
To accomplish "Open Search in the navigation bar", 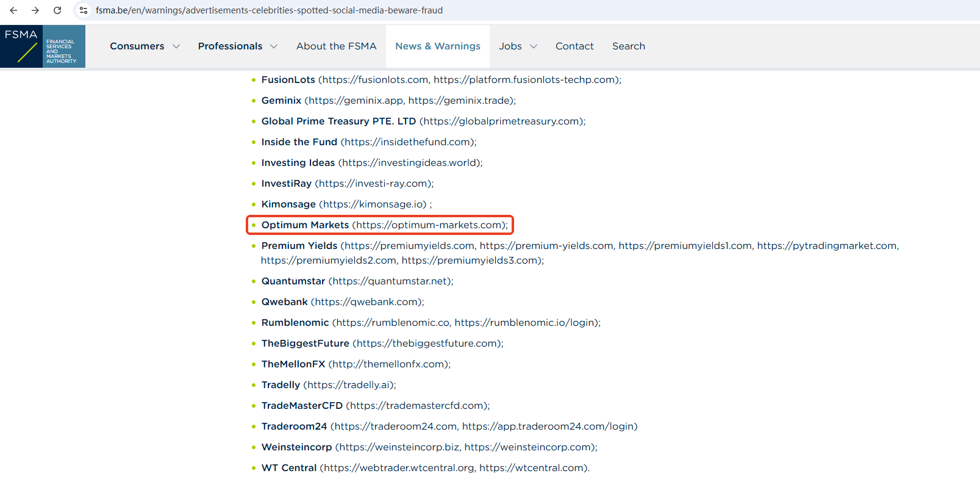I will 628,46.
